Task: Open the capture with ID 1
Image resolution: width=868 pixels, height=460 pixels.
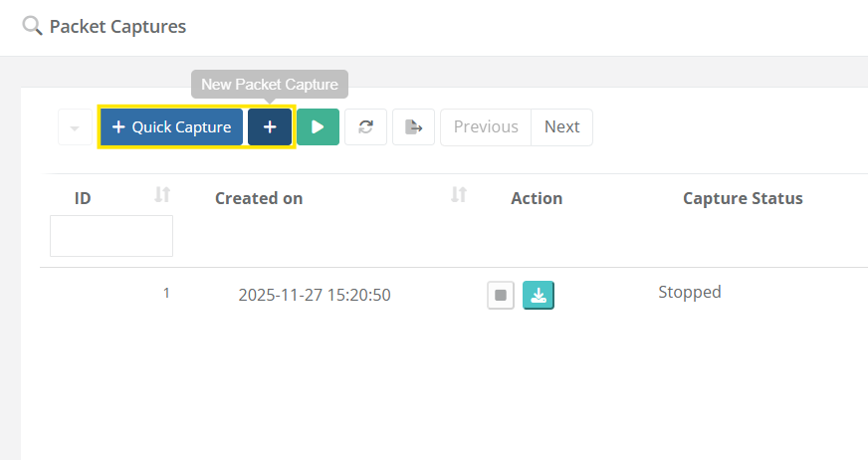Action: 166,294
